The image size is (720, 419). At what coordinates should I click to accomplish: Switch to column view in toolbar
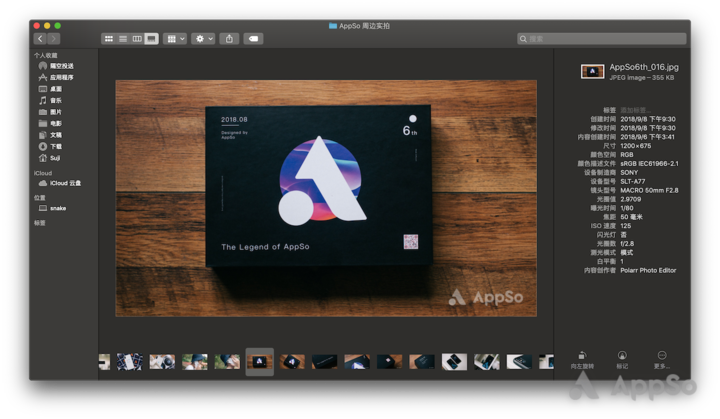[x=137, y=39]
